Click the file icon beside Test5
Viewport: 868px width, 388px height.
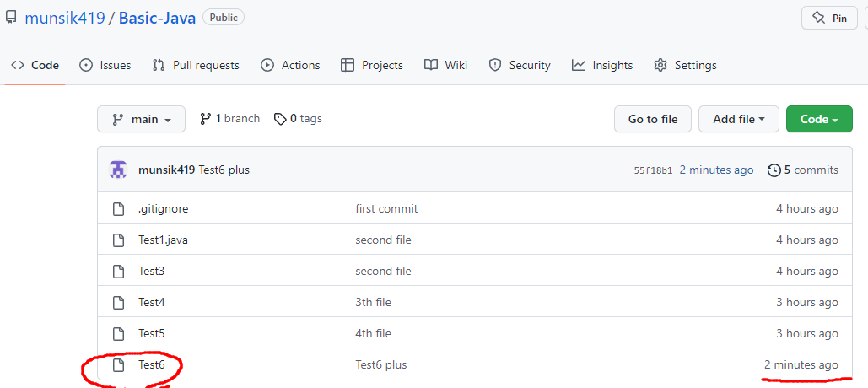point(118,334)
